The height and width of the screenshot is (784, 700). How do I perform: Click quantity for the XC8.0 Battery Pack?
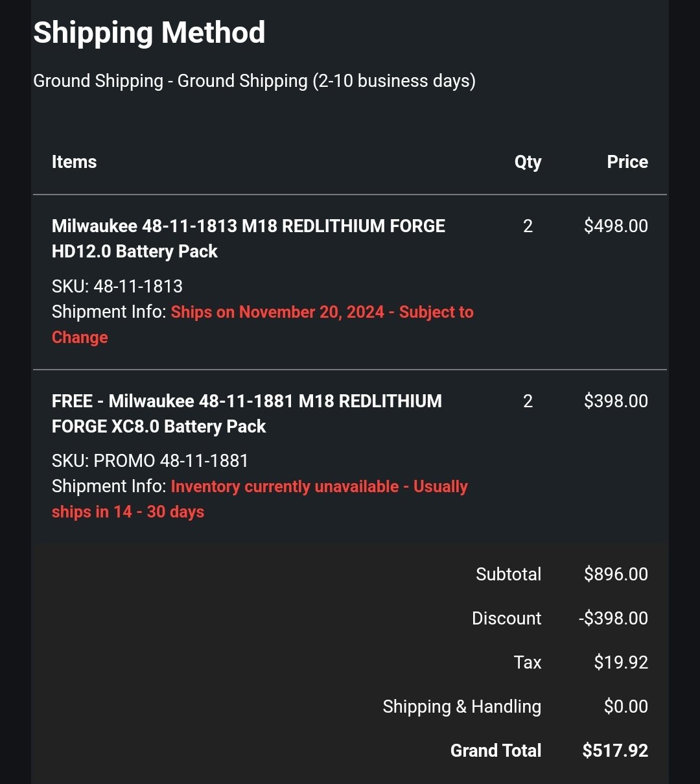tap(528, 401)
